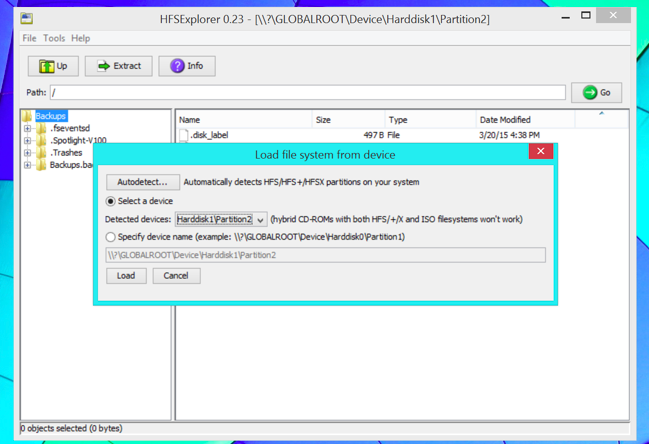Choose the 'Select a device' radio button

110,202
